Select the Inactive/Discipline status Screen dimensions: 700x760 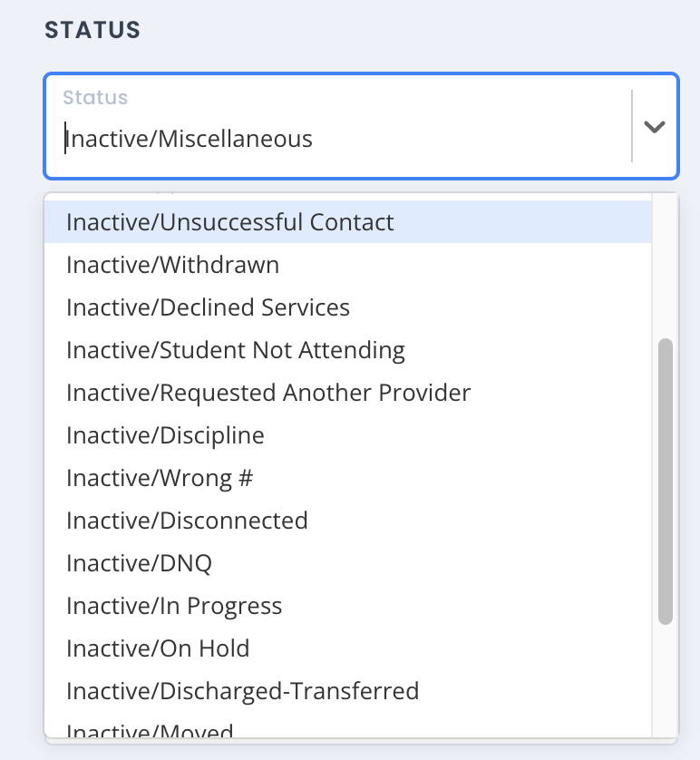pyautogui.click(x=166, y=435)
